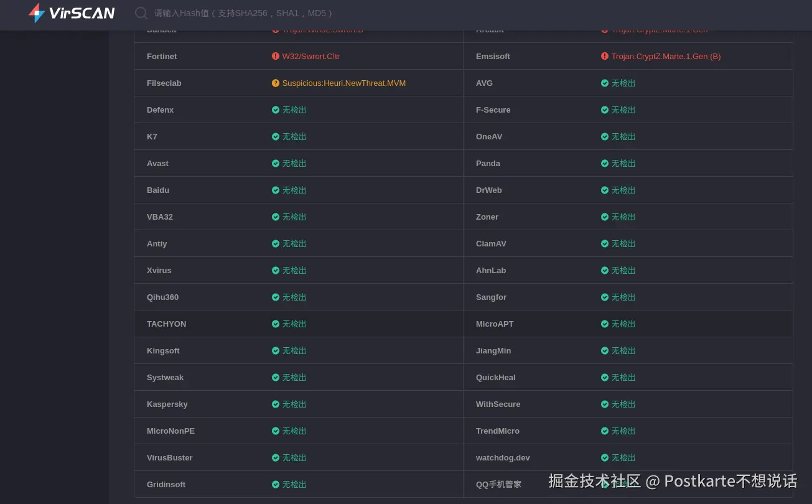Screen dimensions: 812x504
Task: Click the 无检出 result in the Gridinsoft row
Action: pyautogui.click(x=294, y=484)
